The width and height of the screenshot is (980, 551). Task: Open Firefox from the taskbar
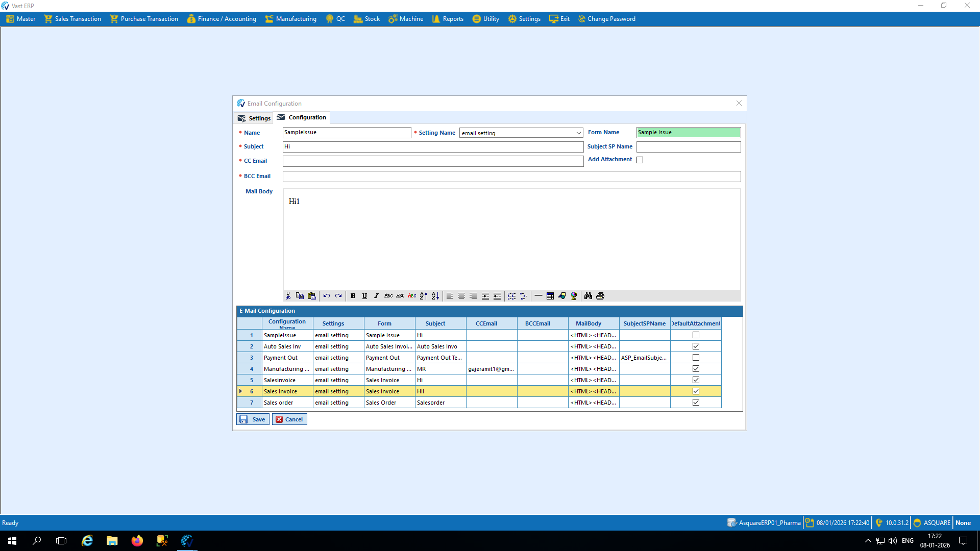(x=137, y=541)
